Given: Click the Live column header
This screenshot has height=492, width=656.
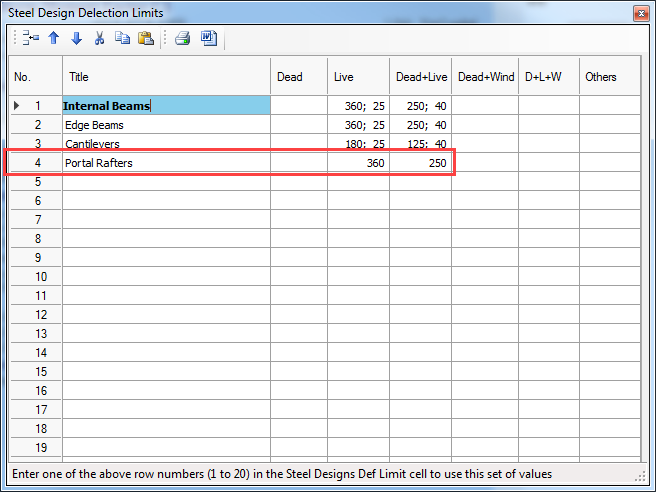Looking at the screenshot, I should click(358, 77).
